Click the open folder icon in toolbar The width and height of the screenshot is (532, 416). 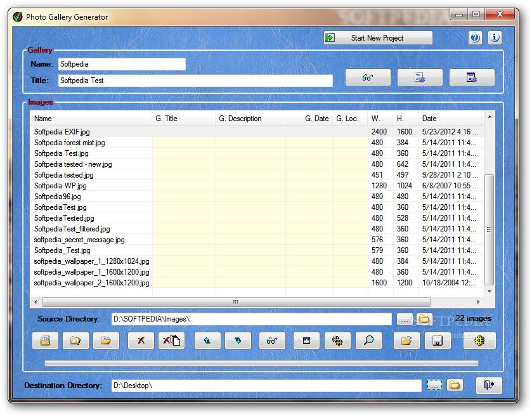click(106, 341)
